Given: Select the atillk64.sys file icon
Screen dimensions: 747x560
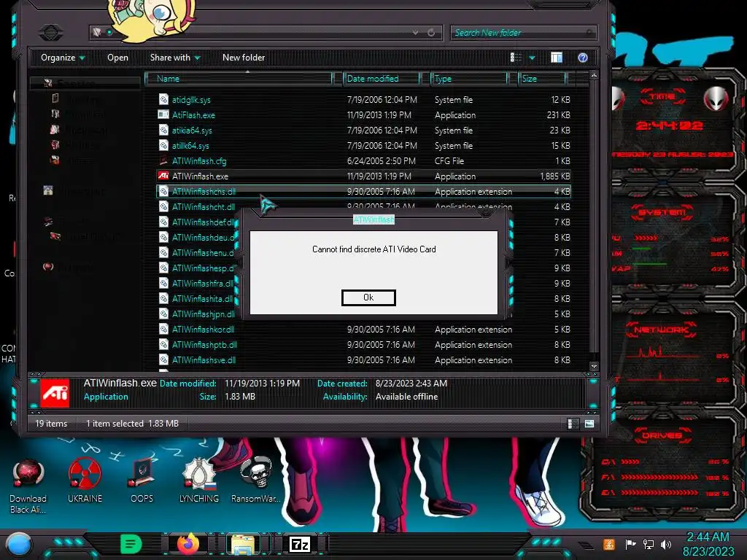Looking at the screenshot, I should click(163, 145).
